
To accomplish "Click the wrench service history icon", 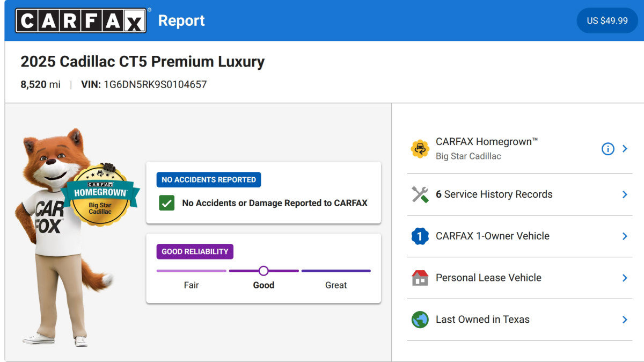I will 420,194.
